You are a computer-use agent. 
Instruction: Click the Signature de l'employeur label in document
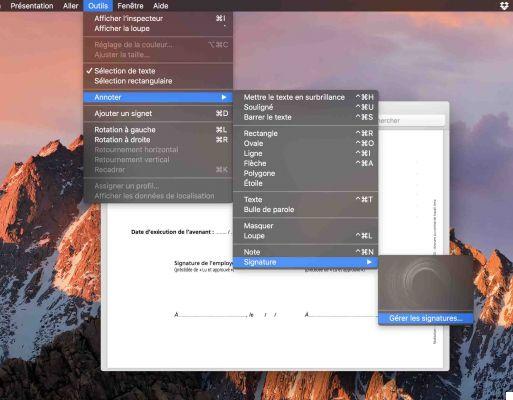point(203,263)
